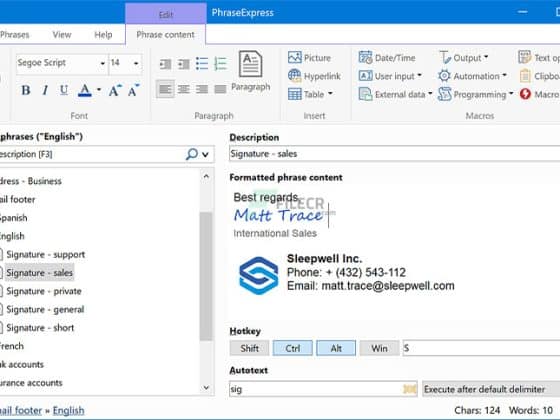Click the Words: 10 status entry

[530, 410]
